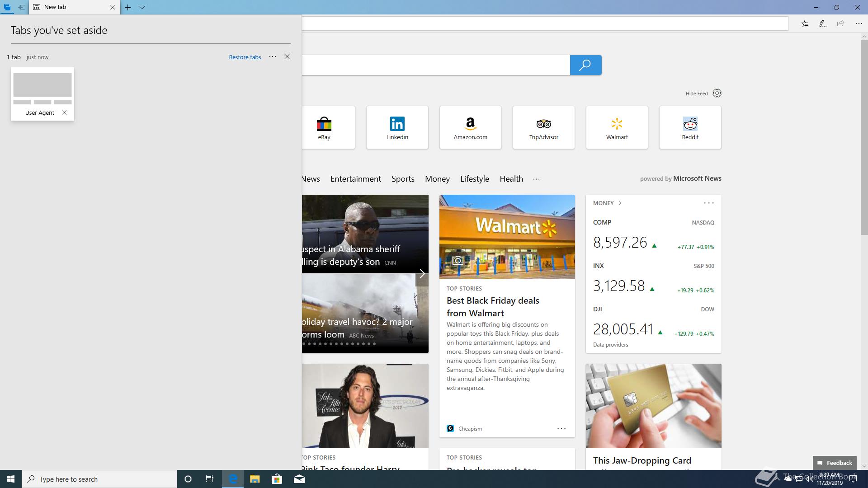
Task: Click the Add notes pen icon
Action: click(823, 23)
